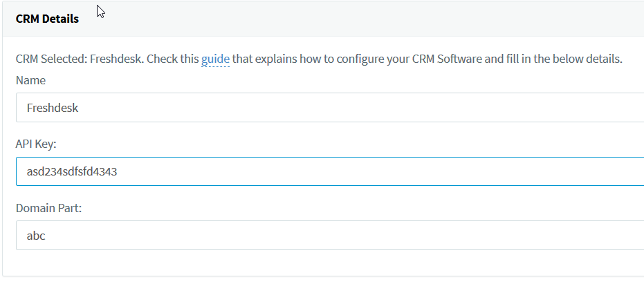Click the 'Name' field label
This screenshot has height=284, width=644.
[30, 80]
